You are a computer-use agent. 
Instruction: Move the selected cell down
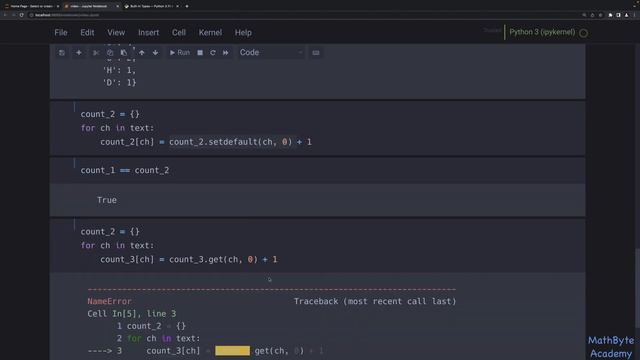click(155, 53)
